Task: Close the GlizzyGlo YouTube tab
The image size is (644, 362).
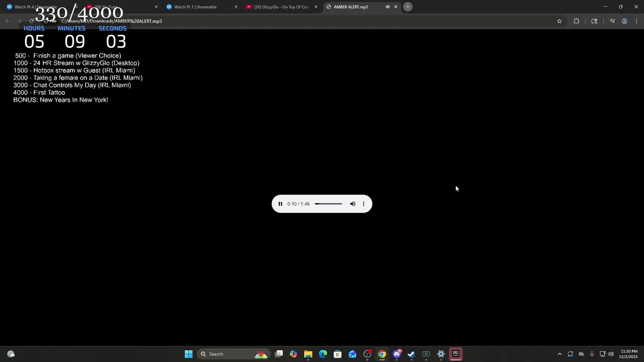Action: click(x=316, y=7)
